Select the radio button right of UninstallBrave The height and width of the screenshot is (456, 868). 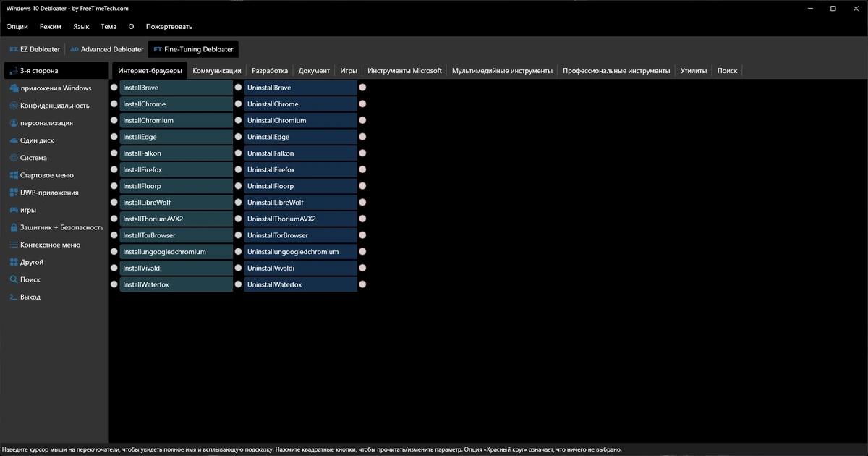click(362, 88)
